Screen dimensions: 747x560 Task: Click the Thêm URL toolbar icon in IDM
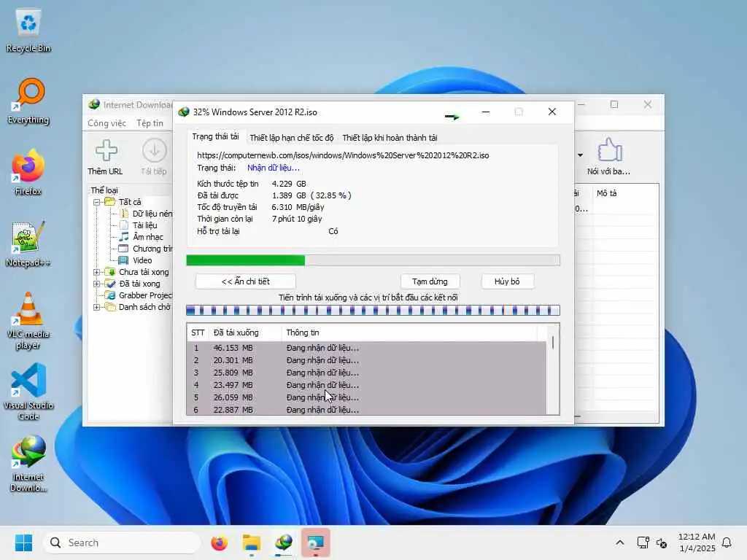click(105, 157)
